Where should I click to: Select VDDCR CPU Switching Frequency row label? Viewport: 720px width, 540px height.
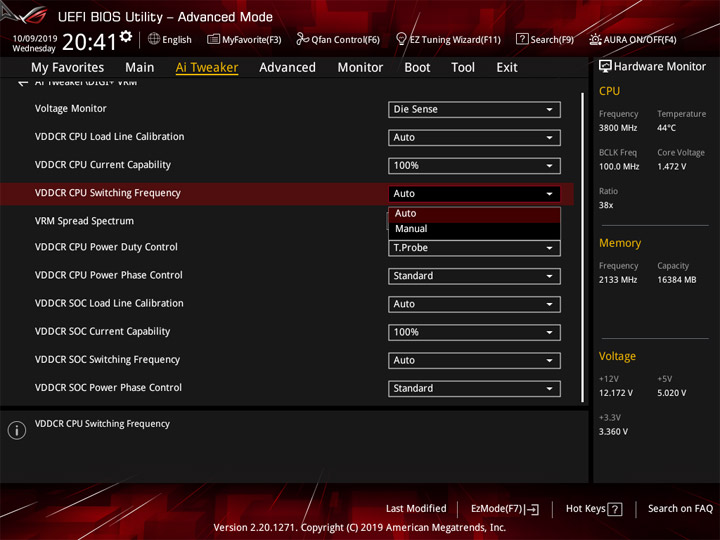[x=108, y=193]
